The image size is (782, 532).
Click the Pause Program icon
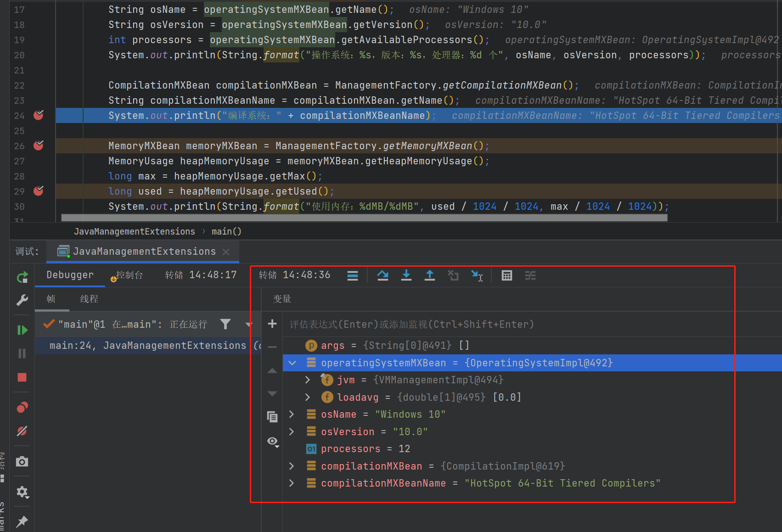(22, 353)
